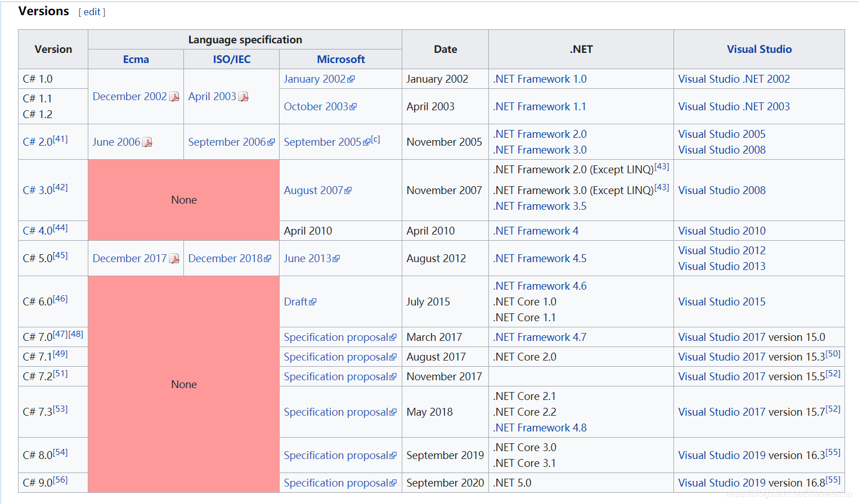
Task: Click footnote [c] after September 2005
Action: click(x=376, y=139)
